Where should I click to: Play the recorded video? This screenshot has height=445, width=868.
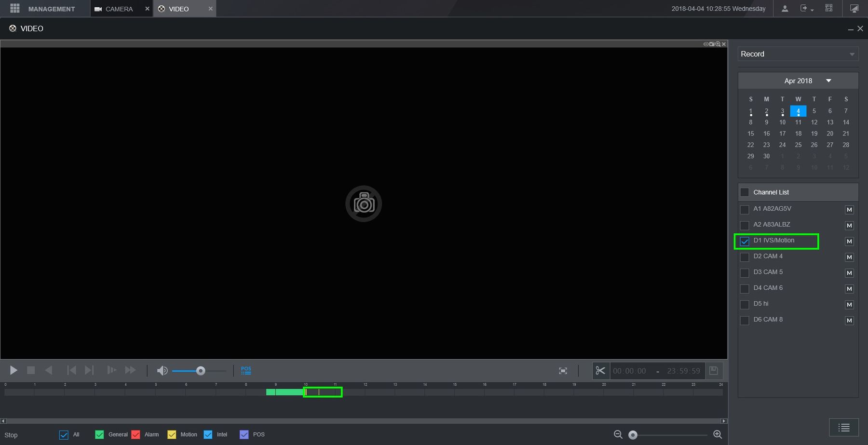tap(14, 370)
